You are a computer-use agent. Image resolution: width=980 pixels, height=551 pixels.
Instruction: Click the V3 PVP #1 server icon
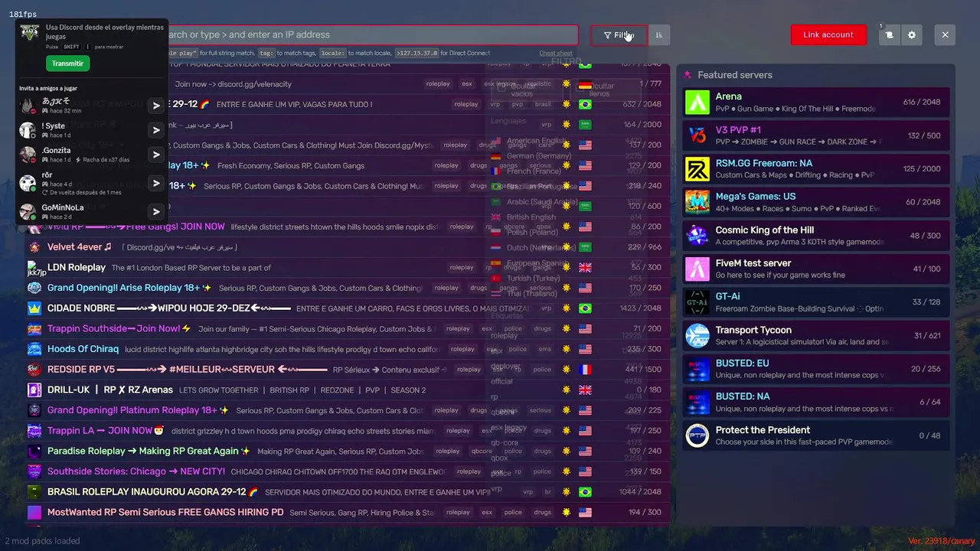coord(697,135)
